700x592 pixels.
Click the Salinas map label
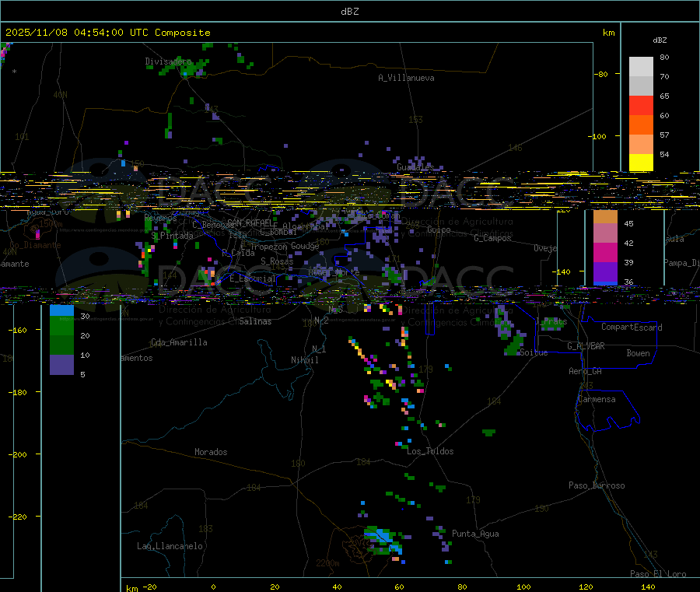pos(255,321)
